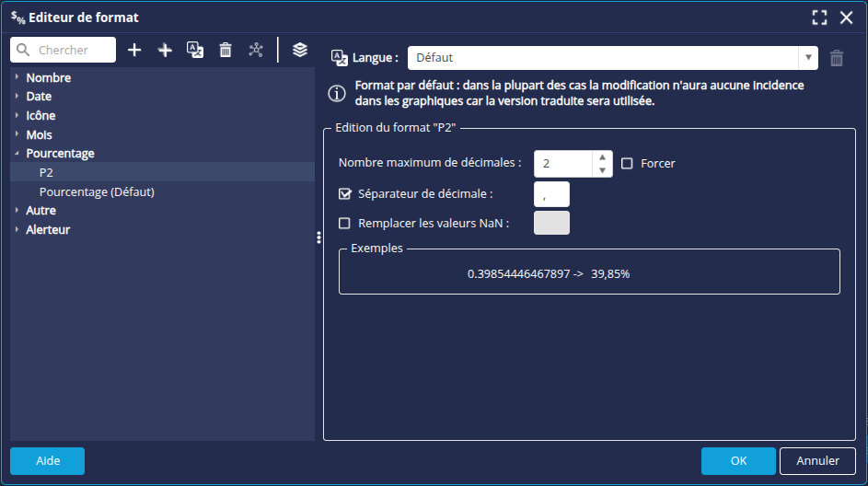Screen dimensions: 868x486
Task: Select the Pourcentage (Défaut) format
Action: click(97, 191)
